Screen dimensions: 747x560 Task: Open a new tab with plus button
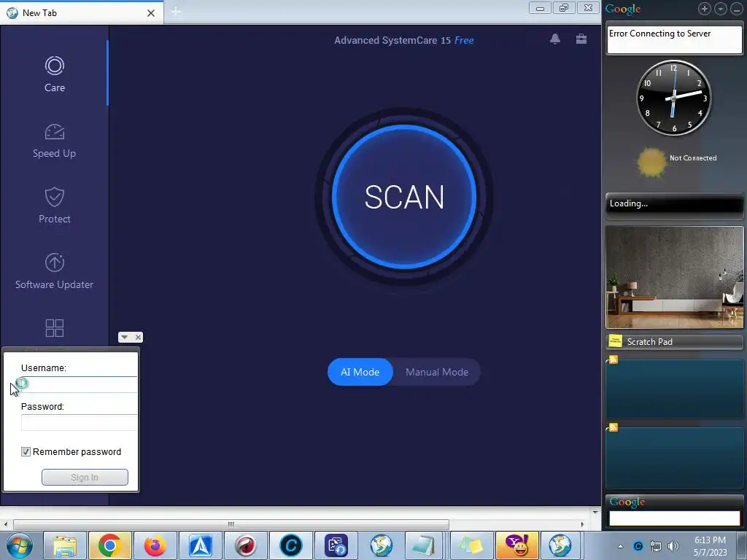pyautogui.click(x=176, y=12)
